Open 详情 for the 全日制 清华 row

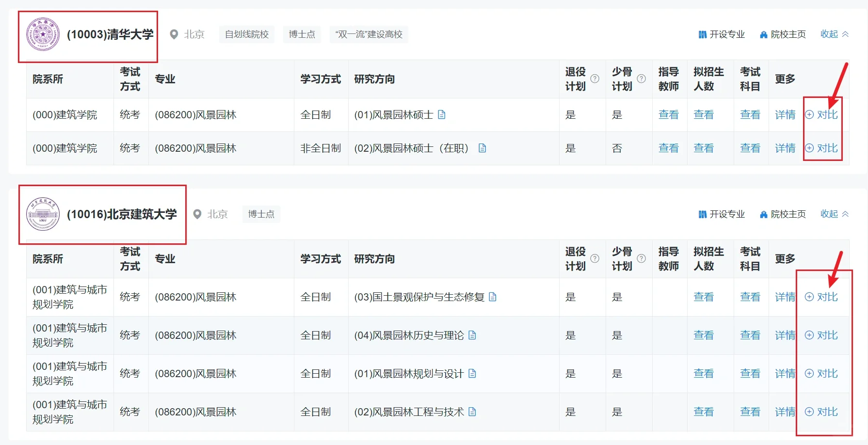pos(785,115)
